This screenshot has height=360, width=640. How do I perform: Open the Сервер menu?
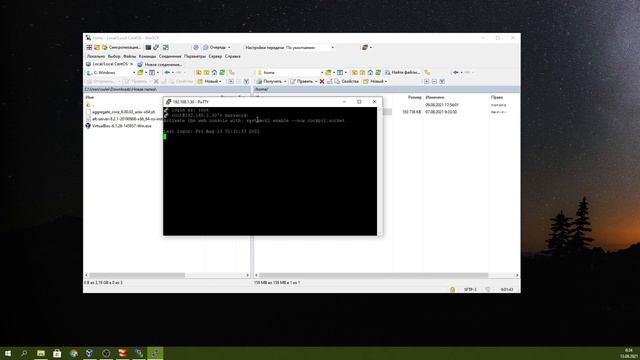(x=215, y=56)
